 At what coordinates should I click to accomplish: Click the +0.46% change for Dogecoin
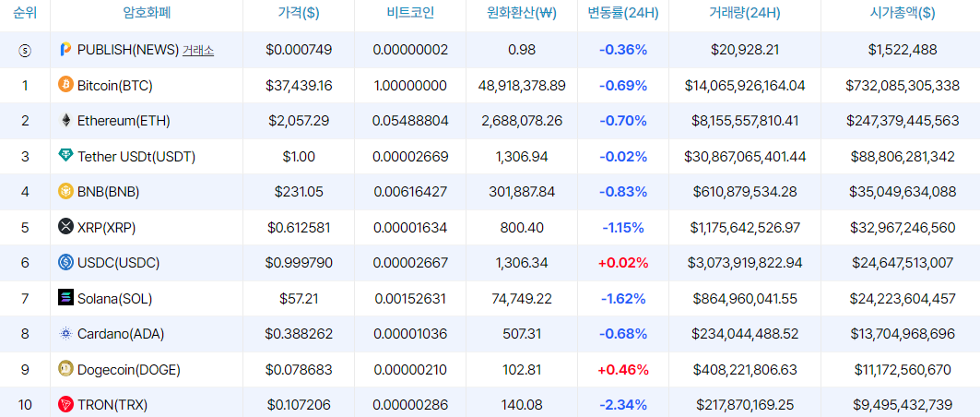point(623,370)
